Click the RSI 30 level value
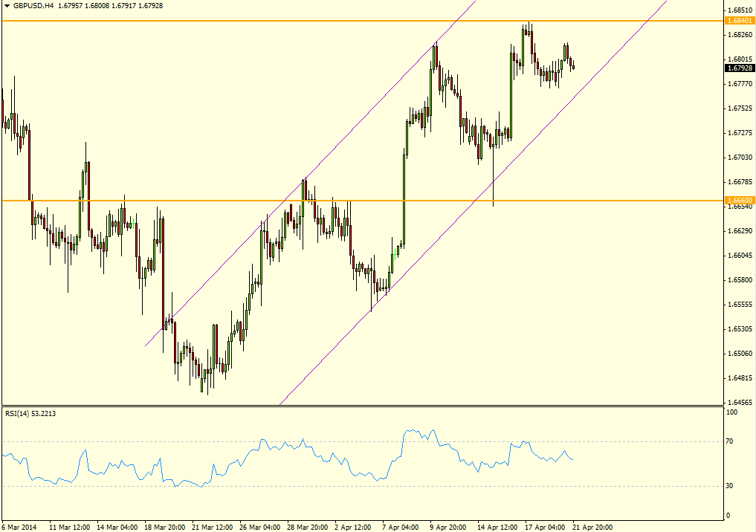 tap(729, 485)
